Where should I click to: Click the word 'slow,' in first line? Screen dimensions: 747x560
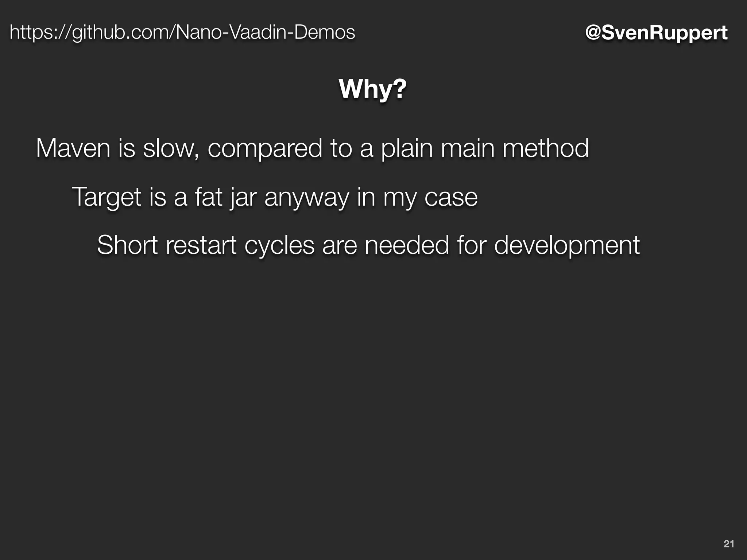tap(171, 148)
